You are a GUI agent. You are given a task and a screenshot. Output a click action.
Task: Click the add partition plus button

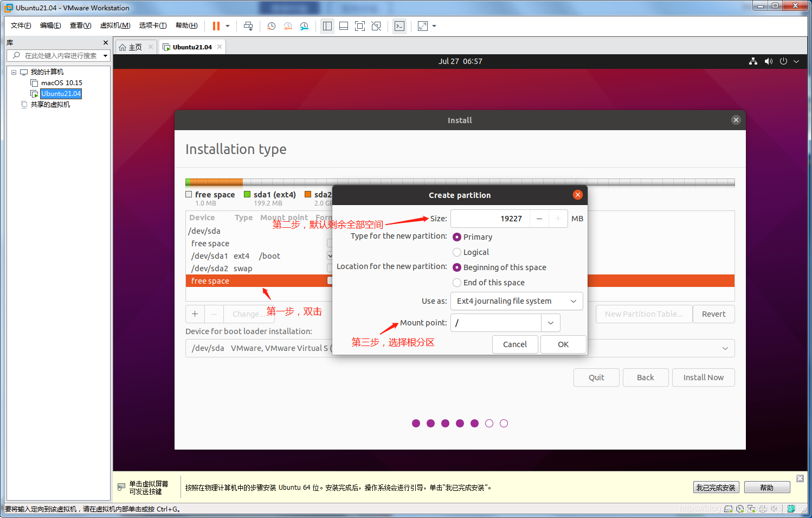[195, 314]
